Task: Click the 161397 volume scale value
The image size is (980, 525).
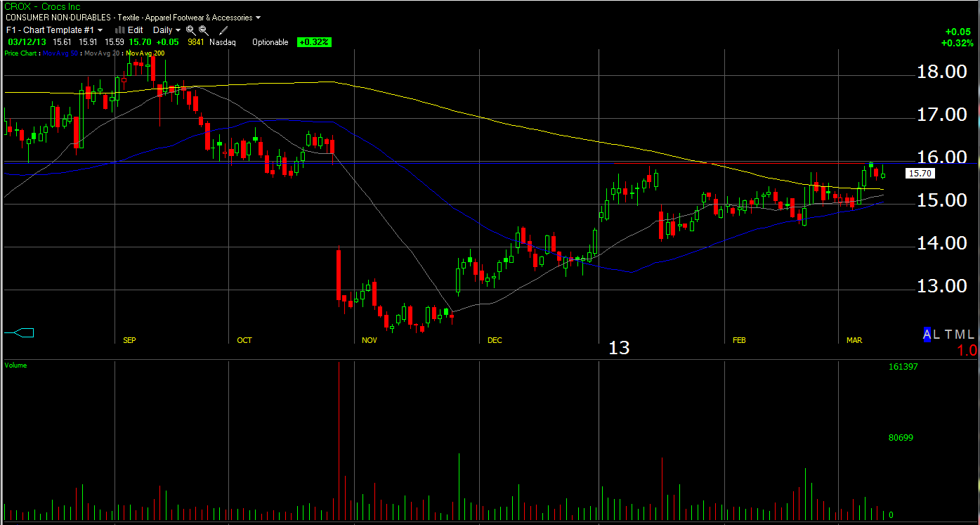Action: click(903, 367)
